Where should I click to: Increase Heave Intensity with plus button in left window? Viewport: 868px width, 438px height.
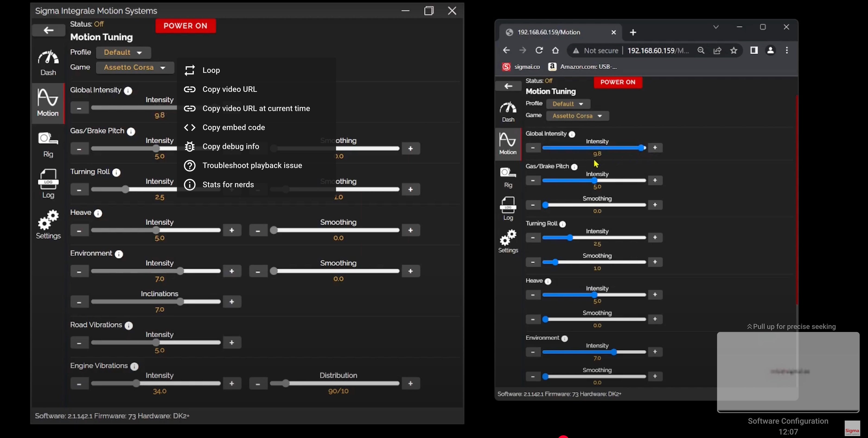(232, 230)
